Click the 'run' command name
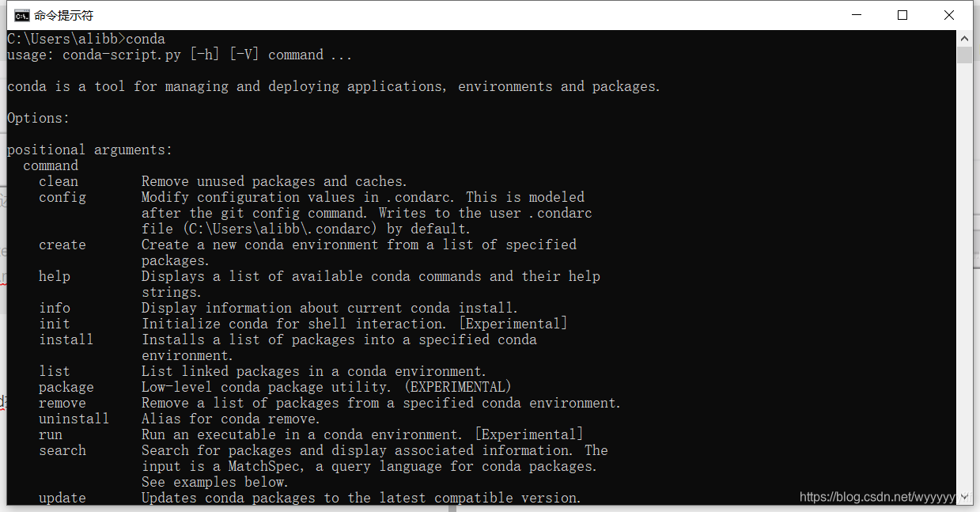 [51, 434]
